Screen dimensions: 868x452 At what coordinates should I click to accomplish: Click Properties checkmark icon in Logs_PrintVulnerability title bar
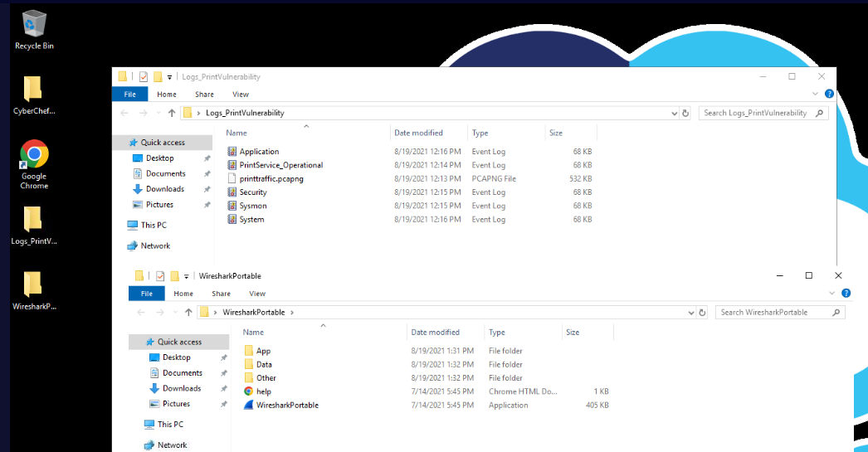tap(144, 77)
